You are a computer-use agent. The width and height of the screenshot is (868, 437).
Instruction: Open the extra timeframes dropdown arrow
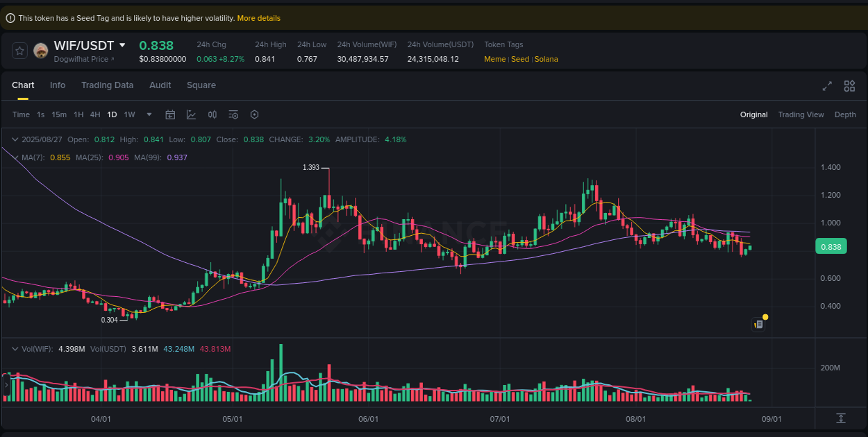[147, 114]
